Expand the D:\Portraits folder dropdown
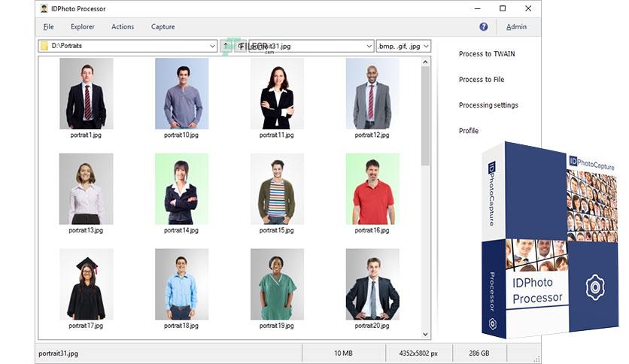629x364 pixels. coord(213,46)
